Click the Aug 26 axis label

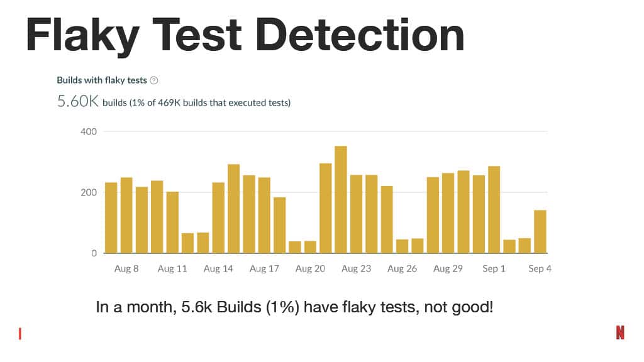(402, 268)
